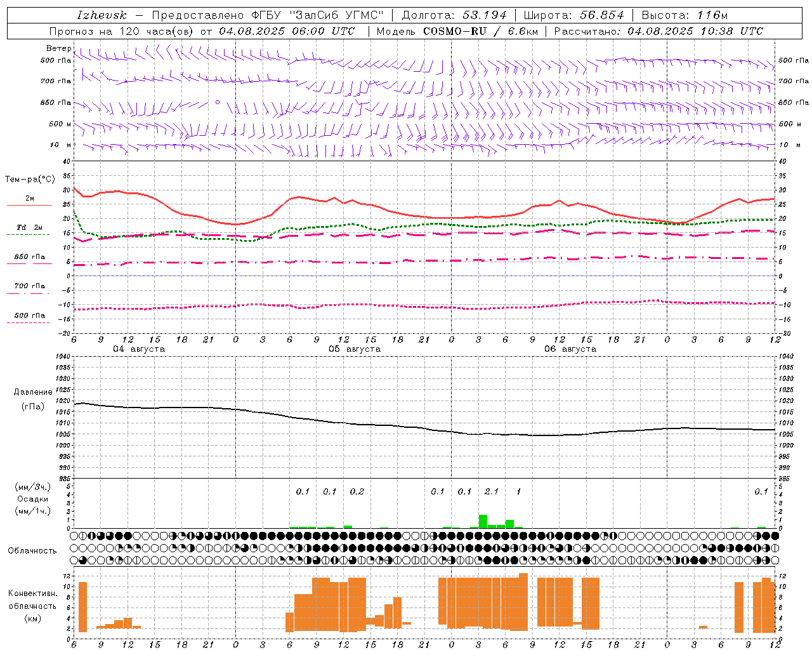This screenshot has height=650, width=812.
Task: Select the 2.1 three-hour precipitation value
Action: (x=492, y=491)
